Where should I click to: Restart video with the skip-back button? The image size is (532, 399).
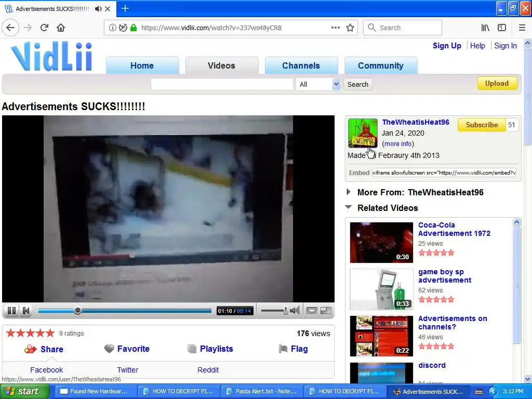coord(26,311)
